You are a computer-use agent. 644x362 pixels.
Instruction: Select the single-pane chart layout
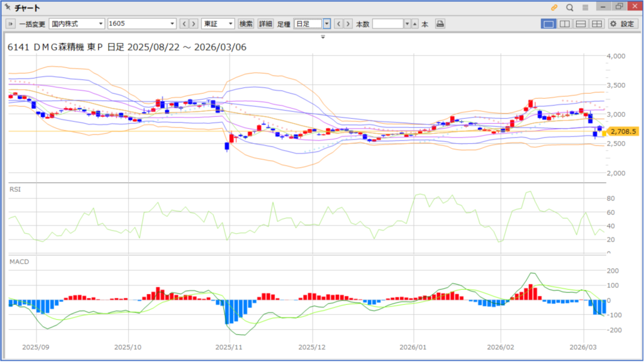pos(548,24)
